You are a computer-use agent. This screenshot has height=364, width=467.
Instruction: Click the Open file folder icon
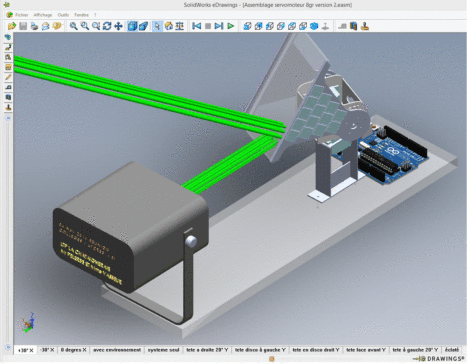coord(12,26)
